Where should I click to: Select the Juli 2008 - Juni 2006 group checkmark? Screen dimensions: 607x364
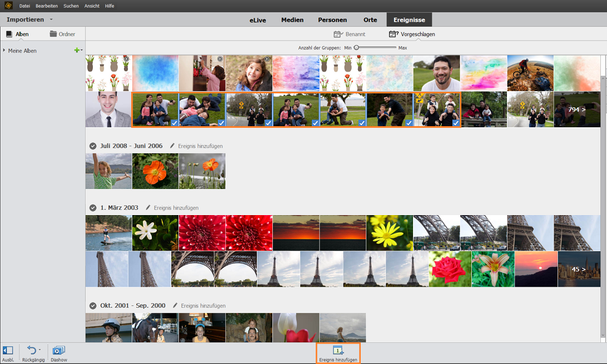tap(93, 146)
